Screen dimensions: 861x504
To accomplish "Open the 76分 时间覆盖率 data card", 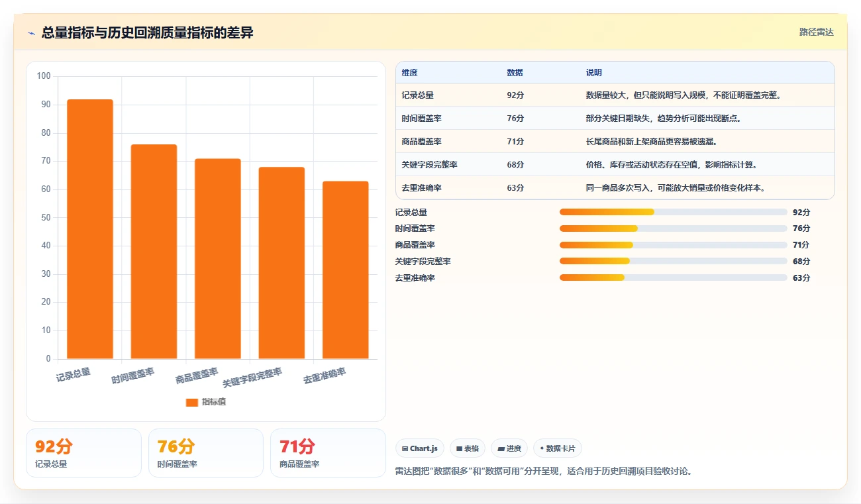I will tap(206, 453).
